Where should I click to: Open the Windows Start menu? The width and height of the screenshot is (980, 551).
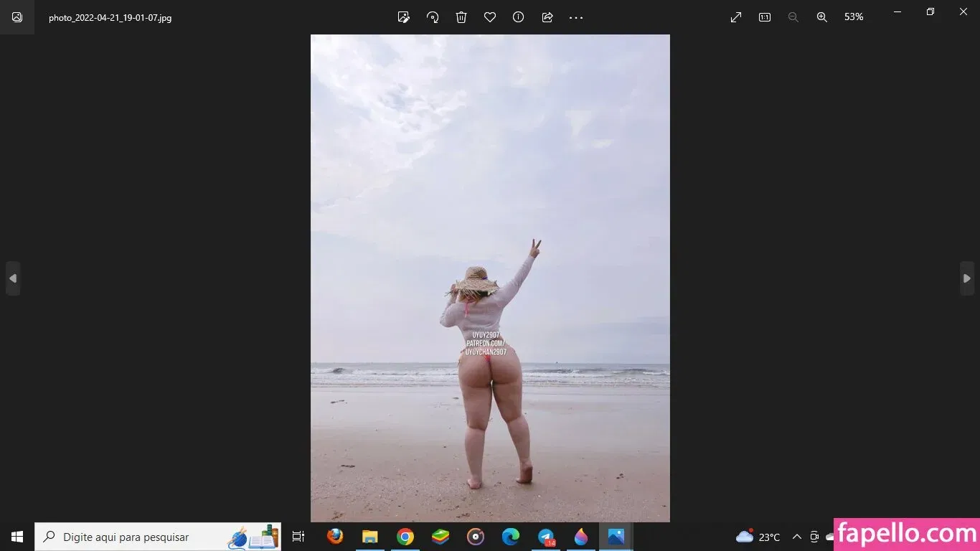16,537
